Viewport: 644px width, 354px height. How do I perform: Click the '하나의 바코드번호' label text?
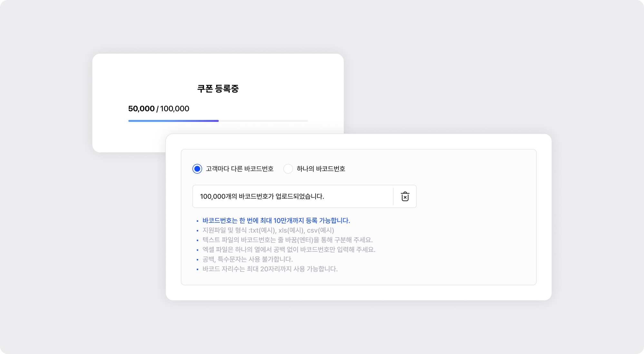pos(321,169)
